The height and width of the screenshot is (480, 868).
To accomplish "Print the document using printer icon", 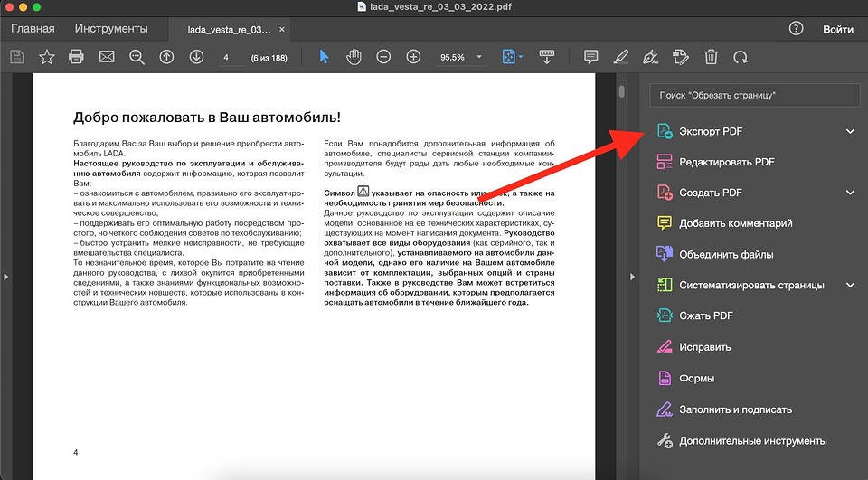I will click(x=76, y=57).
